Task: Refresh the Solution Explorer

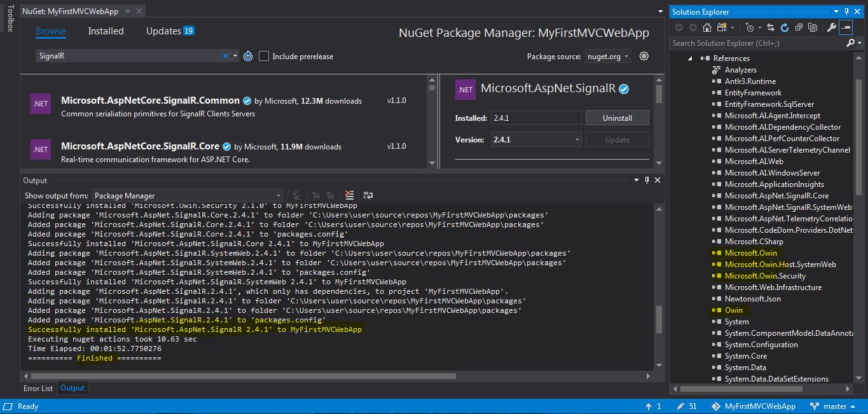Action: tap(785, 27)
